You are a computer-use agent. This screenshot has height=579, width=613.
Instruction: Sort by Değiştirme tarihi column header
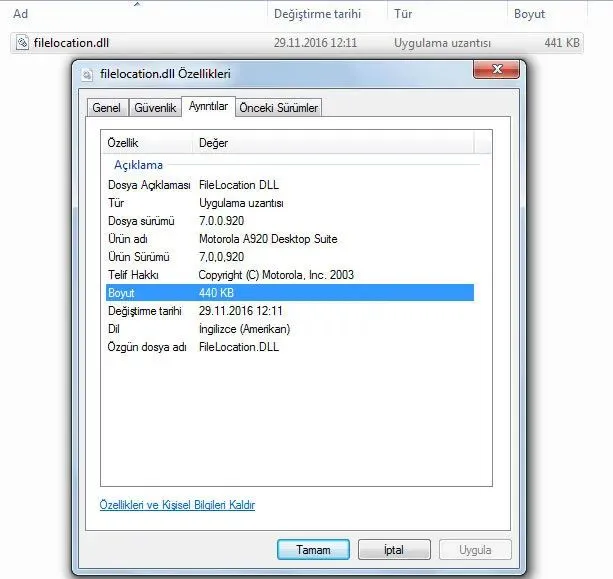pyautogui.click(x=315, y=14)
